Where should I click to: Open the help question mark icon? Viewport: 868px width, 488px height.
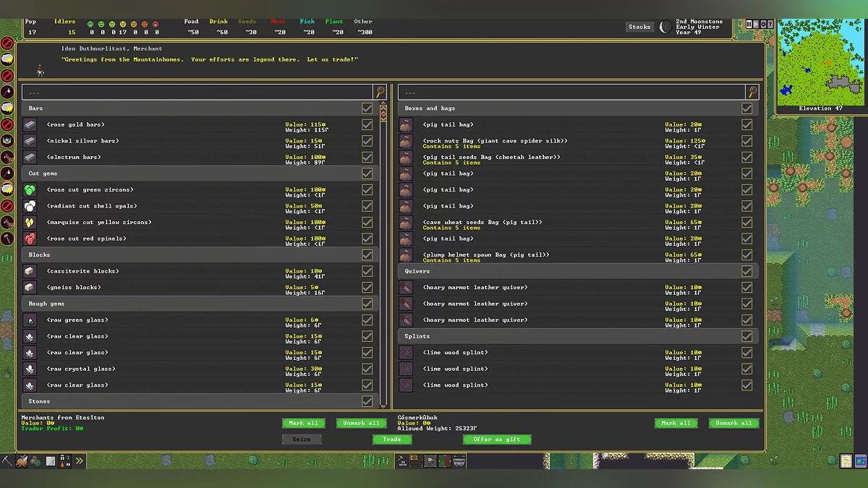(771, 25)
